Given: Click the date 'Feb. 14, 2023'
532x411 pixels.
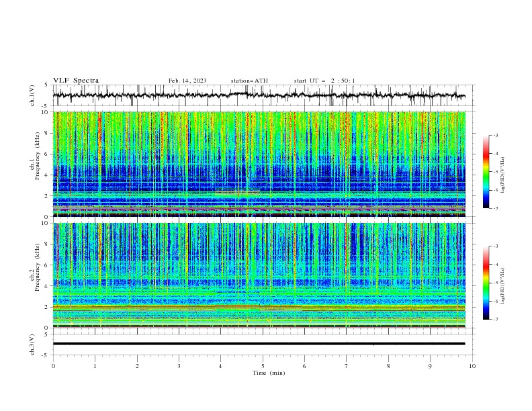Looking at the screenshot, I should click(187, 81).
